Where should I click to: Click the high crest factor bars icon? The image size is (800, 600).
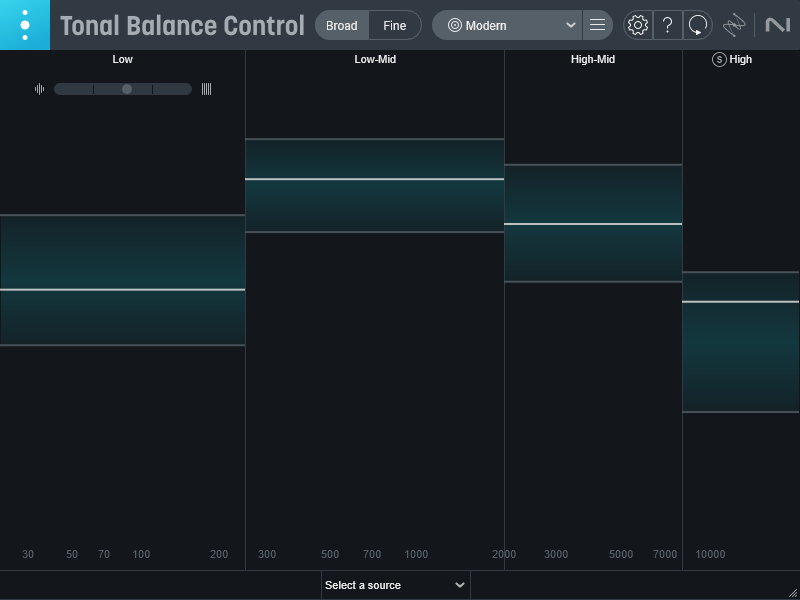pos(206,89)
